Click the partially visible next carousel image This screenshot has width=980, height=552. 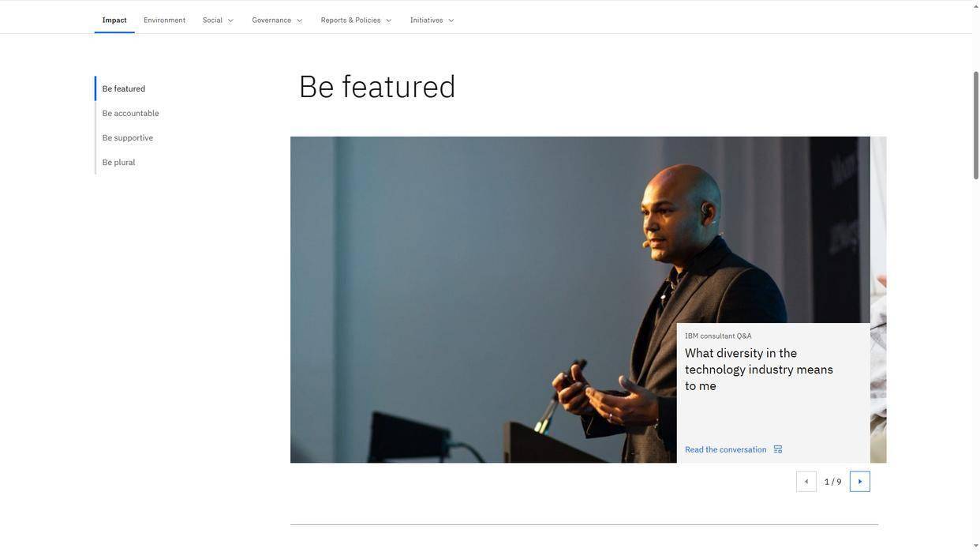pyautogui.click(x=878, y=300)
